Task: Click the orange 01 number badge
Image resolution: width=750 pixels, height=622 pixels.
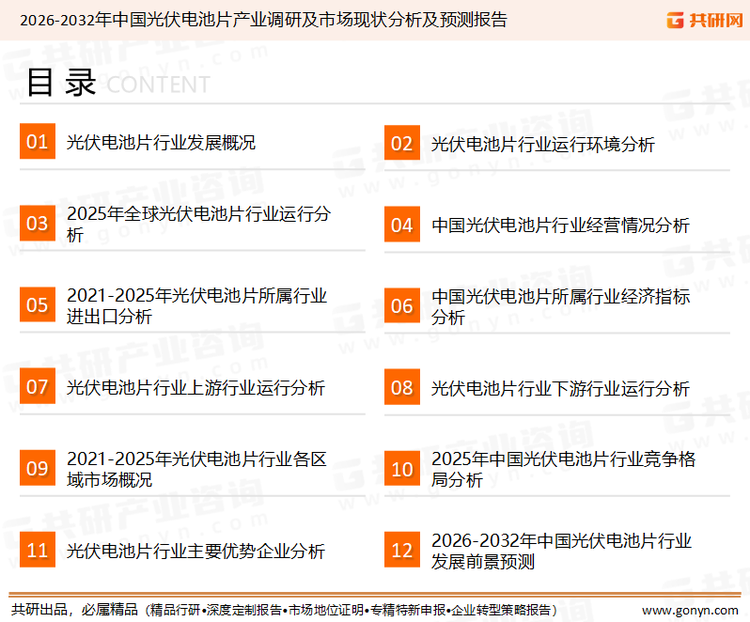Action: tap(37, 142)
